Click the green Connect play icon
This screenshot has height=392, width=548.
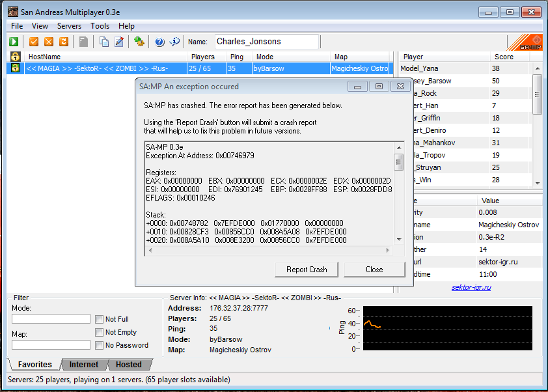[14, 42]
